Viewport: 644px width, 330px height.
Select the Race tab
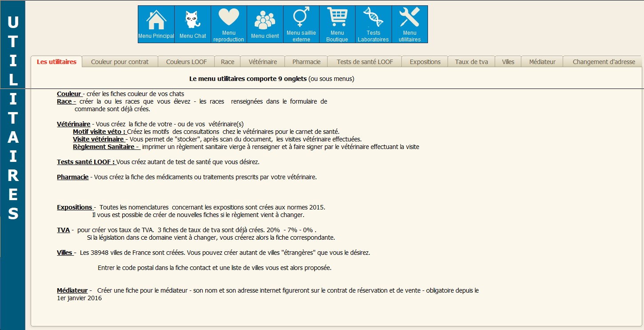point(227,62)
